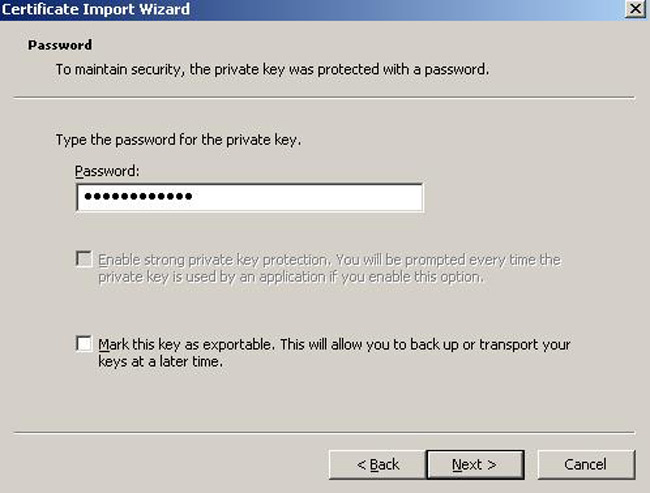The height and width of the screenshot is (493, 650).
Task: Cancel the certificate import
Action: 585,464
